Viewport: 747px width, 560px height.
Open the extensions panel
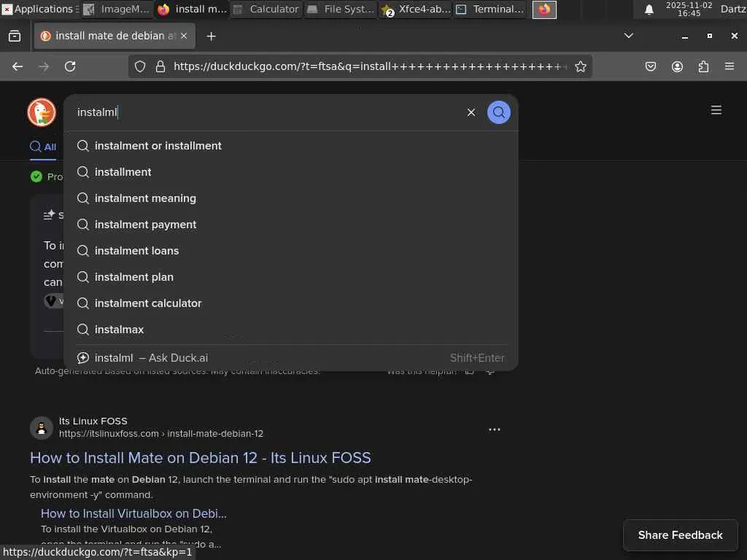703,66
